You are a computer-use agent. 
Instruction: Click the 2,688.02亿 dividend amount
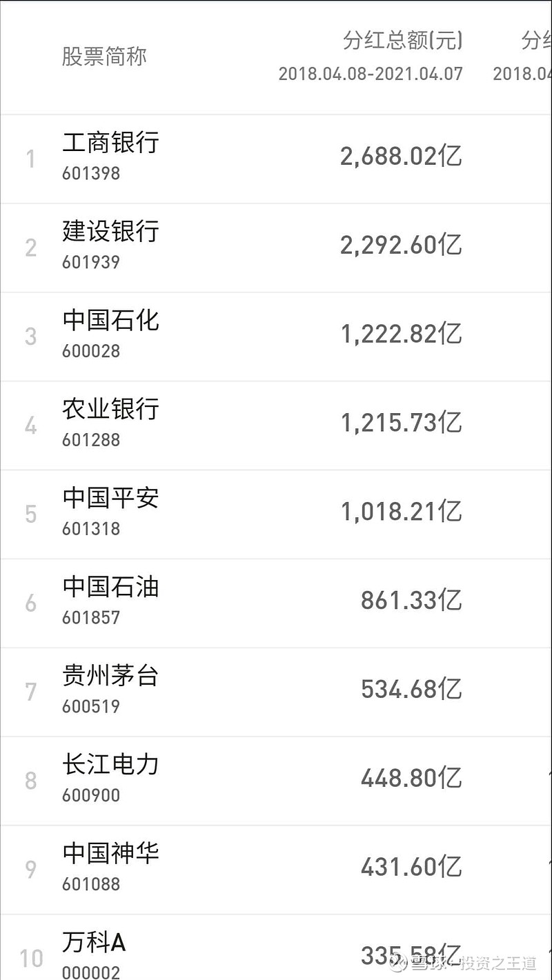(401, 157)
